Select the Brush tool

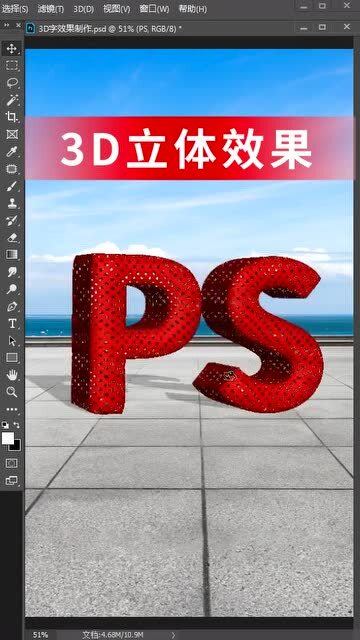[12, 186]
